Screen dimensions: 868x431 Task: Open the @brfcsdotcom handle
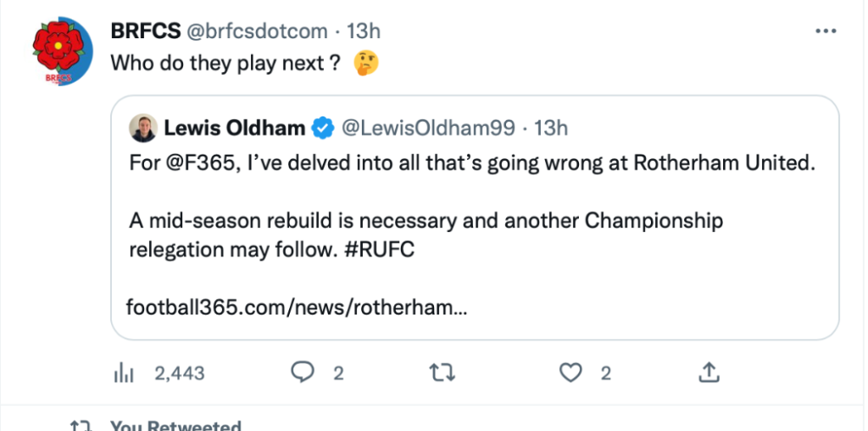coord(256,31)
